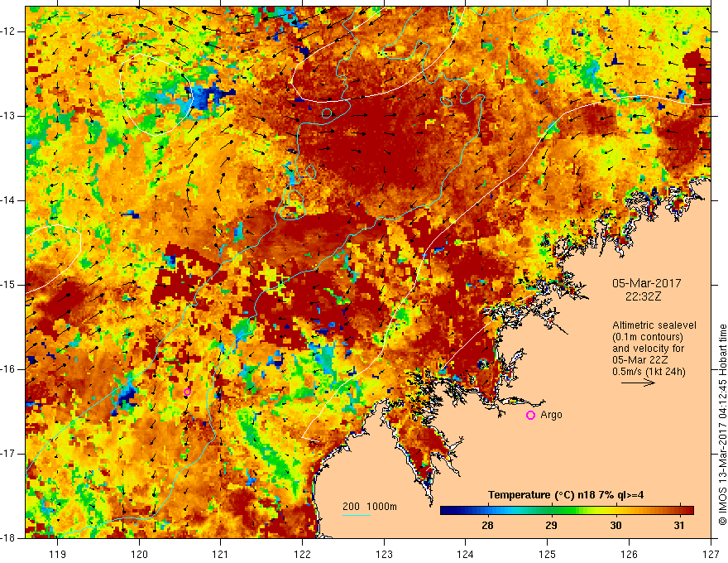Click the longitude axis label 123
This screenshot has width=728, height=563.
click(x=384, y=554)
